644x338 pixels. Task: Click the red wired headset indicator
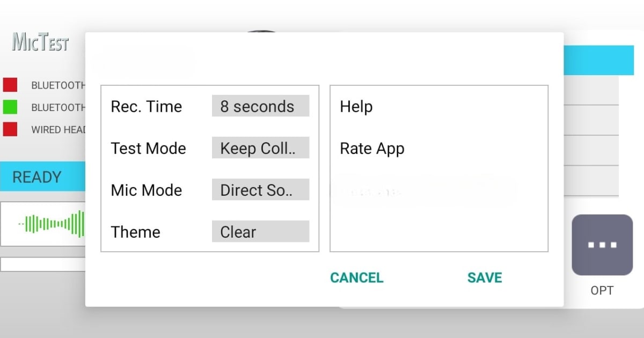point(10,129)
